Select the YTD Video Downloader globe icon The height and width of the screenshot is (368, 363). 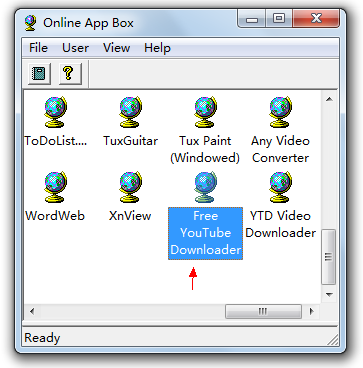[280, 187]
